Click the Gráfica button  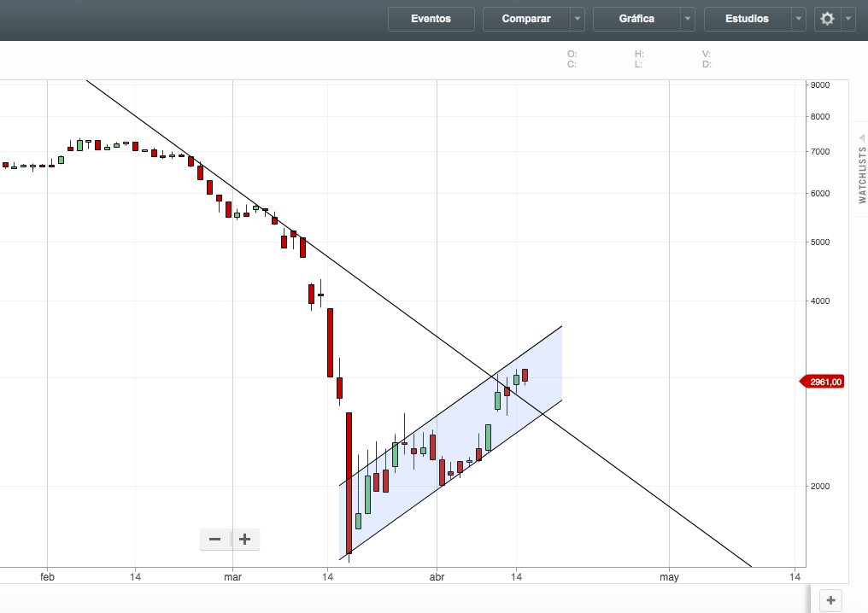(636, 19)
